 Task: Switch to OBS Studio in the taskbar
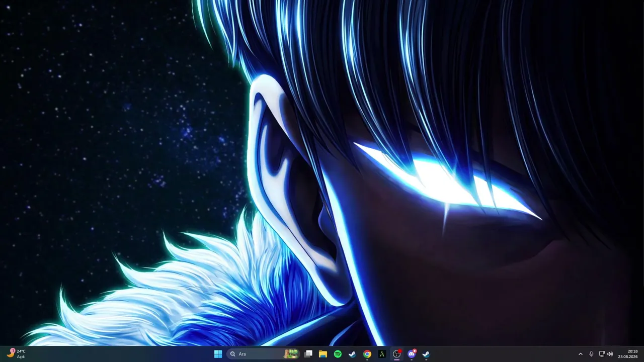(396, 354)
